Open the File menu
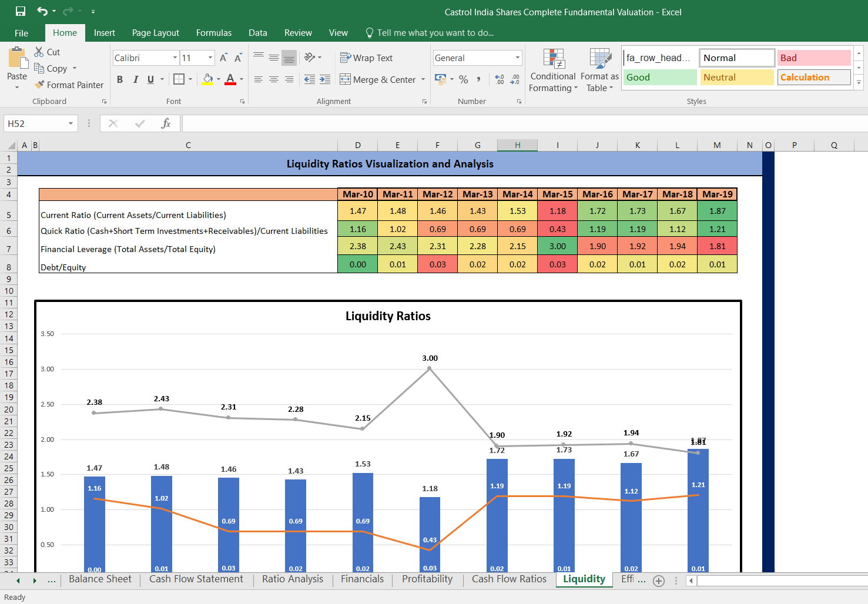The image size is (868, 604). [21, 33]
